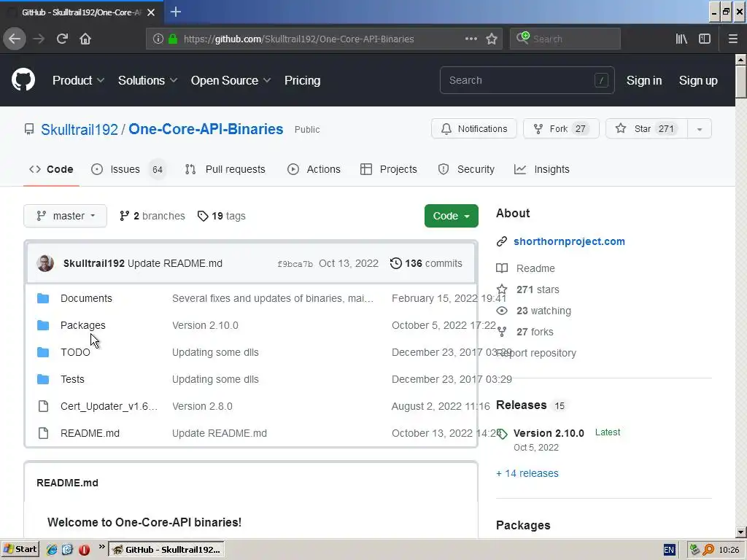Image resolution: width=747 pixels, height=560 pixels.
Task: Open the page actions three-dot menu
Action: coord(471,39)
